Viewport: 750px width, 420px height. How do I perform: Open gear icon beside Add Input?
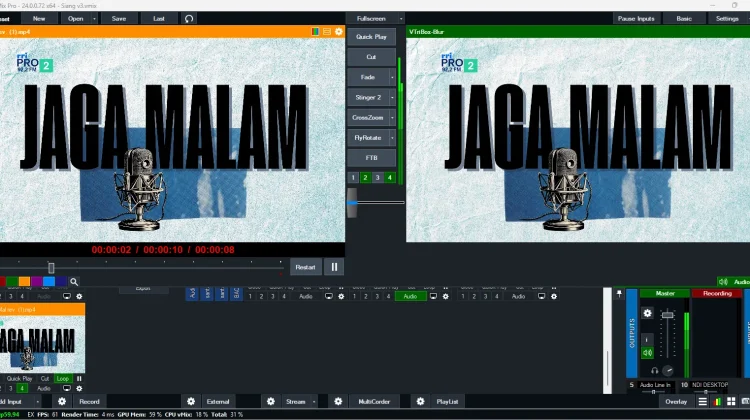coord(62,401)
